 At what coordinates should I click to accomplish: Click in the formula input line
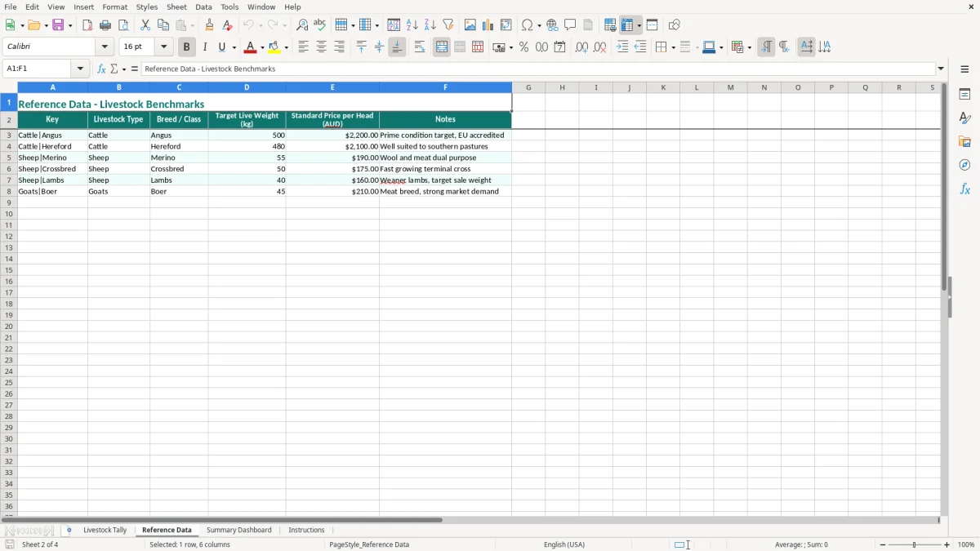pyautogui.click(x=539, y=69)
